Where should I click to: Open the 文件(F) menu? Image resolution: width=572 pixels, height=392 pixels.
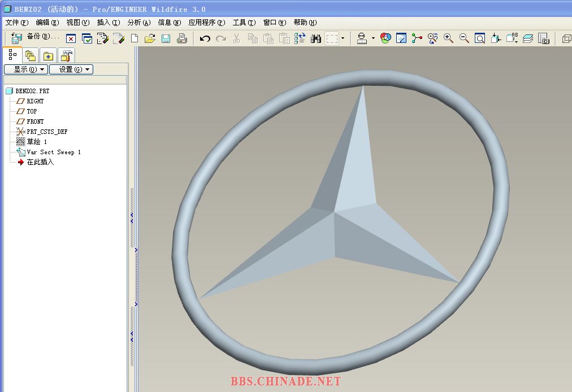pyautogui.click(x=17, y=23)
